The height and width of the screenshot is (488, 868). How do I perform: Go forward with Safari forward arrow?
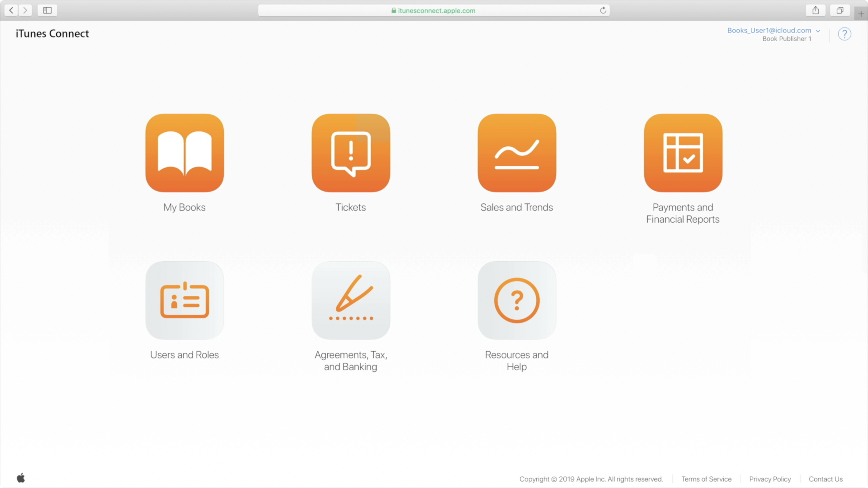[x=25, y=10]
